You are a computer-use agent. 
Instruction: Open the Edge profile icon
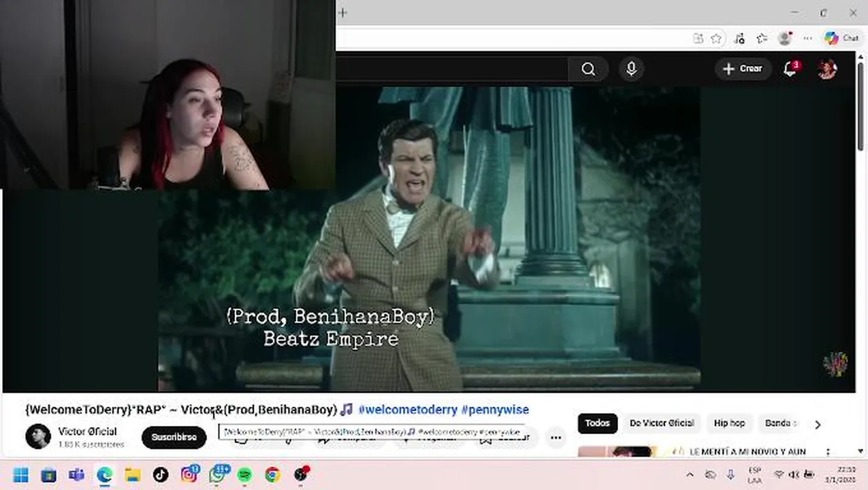pos(785,39)
